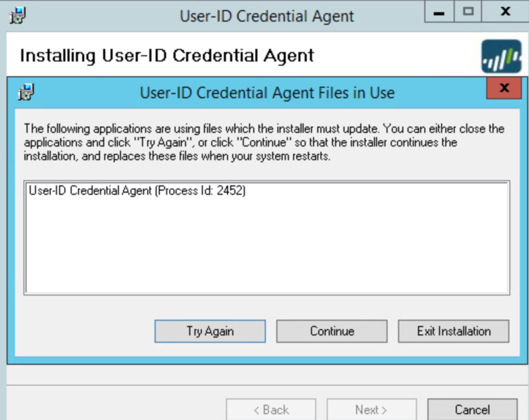Close the main installer window

coord(505,12)
